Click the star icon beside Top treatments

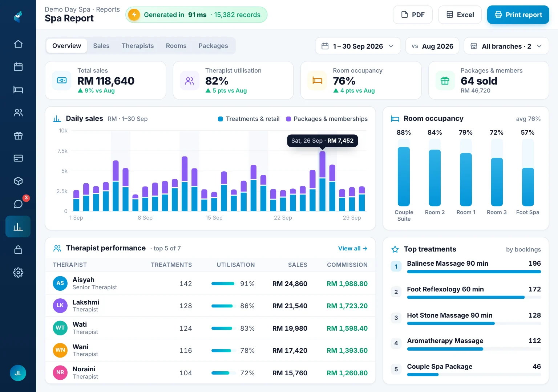[395, 249]
